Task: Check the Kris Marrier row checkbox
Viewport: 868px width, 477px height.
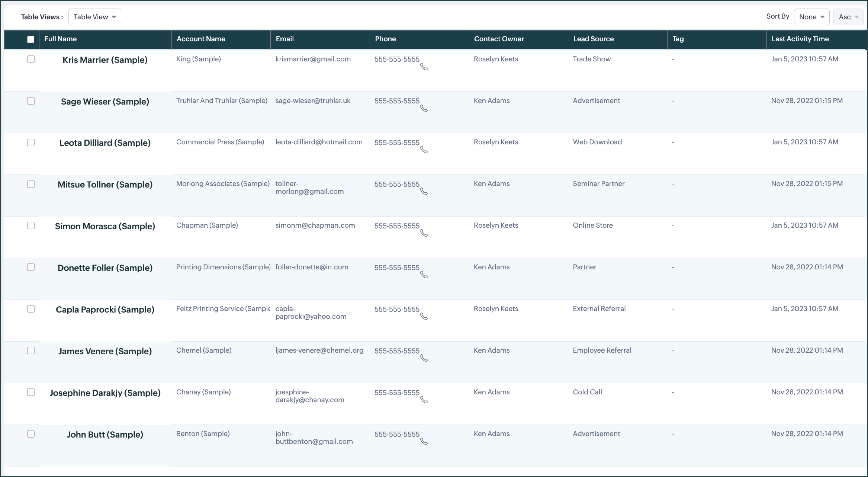Action: (x=31, y=59)
